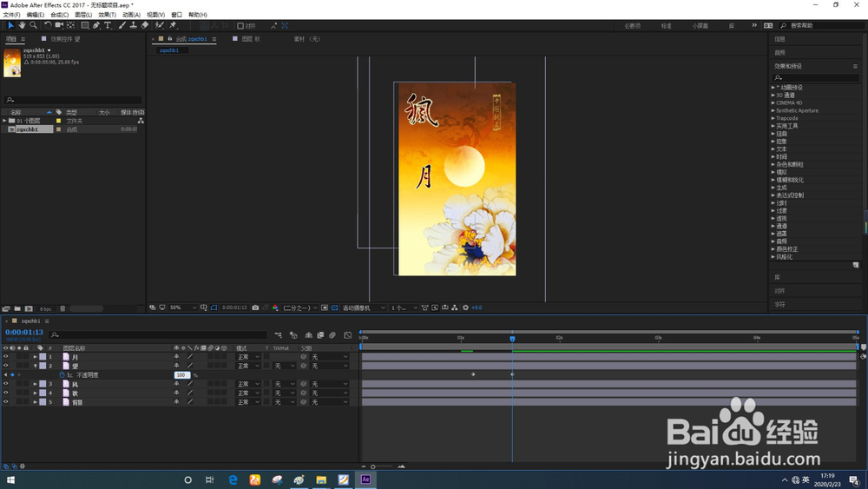
Task: Click the 8 bpc color depth setting
Action: click(46, 309)
